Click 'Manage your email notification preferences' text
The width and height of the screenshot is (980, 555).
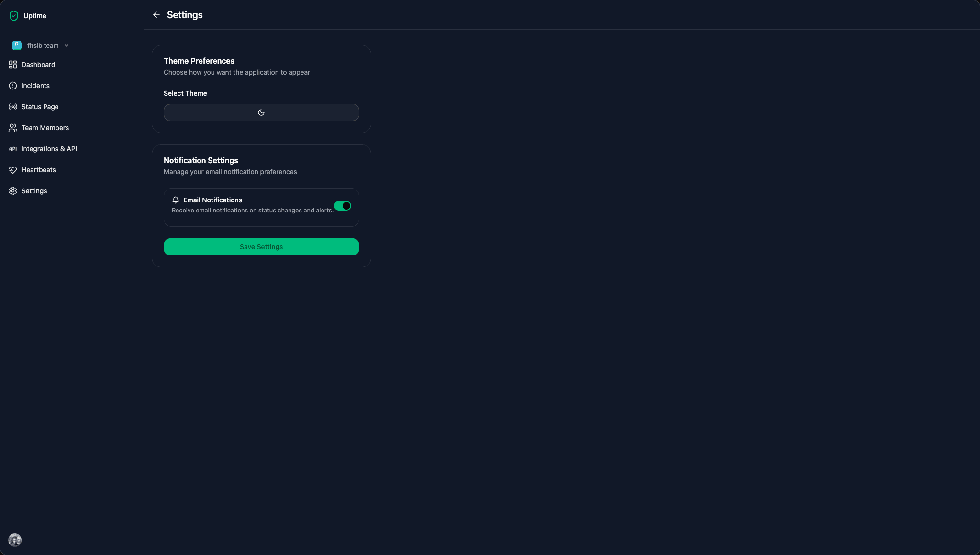(x=230, y=172)
